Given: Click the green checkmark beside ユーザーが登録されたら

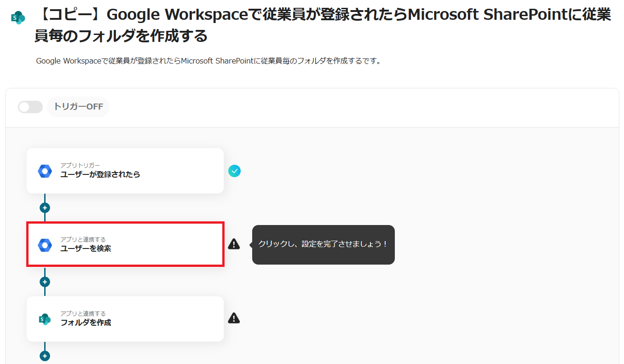Looking at the screenshot, I should (234, 171).
